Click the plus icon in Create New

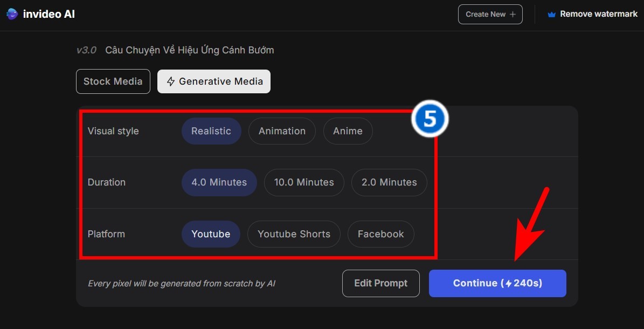pyautogui.click(x=512, y=15)
